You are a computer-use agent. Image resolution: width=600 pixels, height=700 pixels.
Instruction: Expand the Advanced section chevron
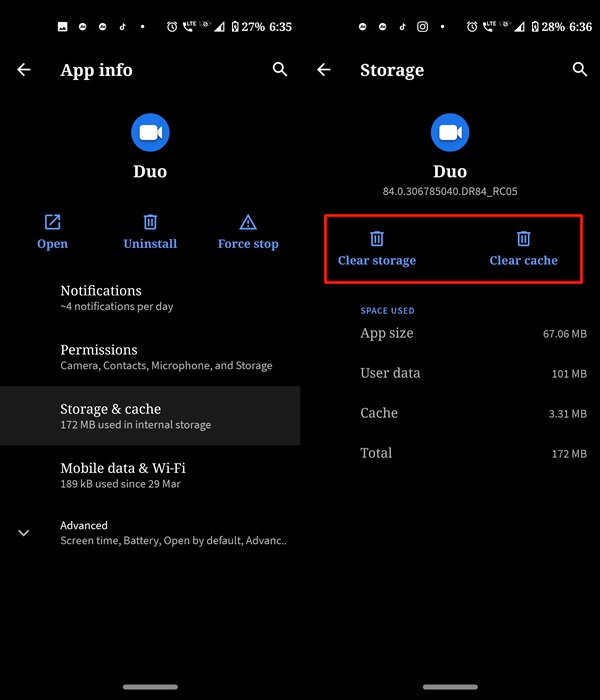[24, 533]
